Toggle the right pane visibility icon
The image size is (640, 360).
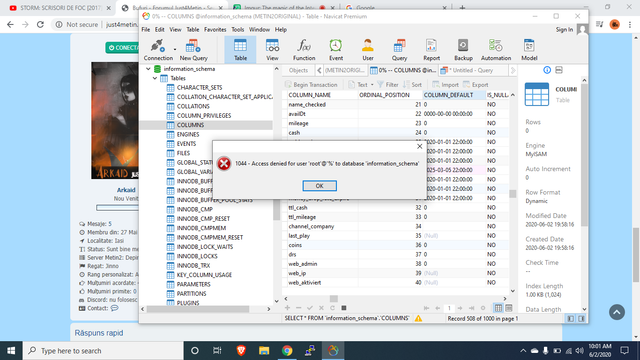click(x=581, y=318)
